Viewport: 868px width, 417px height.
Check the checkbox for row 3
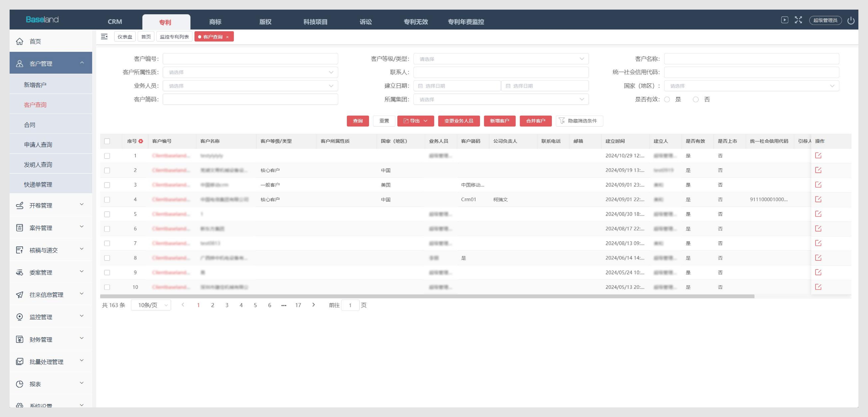point(107,185)
